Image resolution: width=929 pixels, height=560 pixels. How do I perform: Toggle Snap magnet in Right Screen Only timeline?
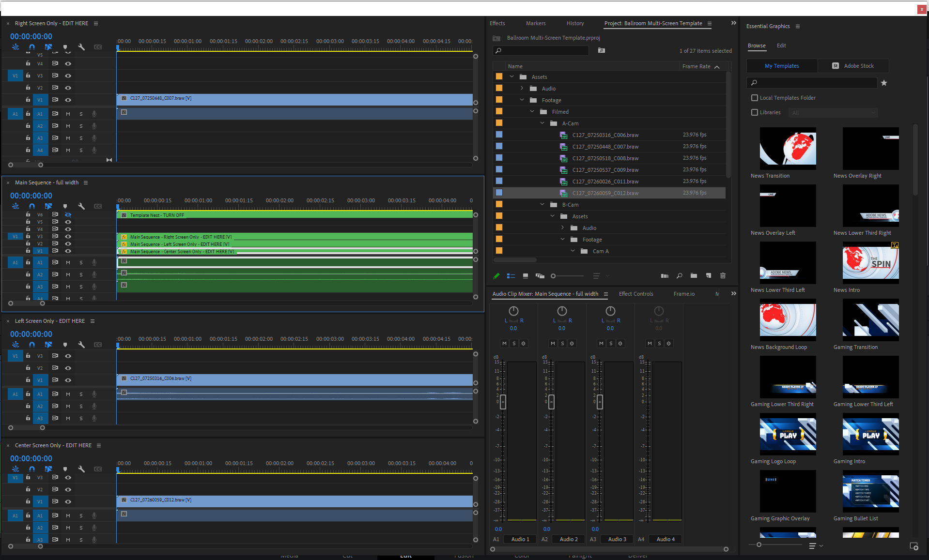tap(32, 47)
